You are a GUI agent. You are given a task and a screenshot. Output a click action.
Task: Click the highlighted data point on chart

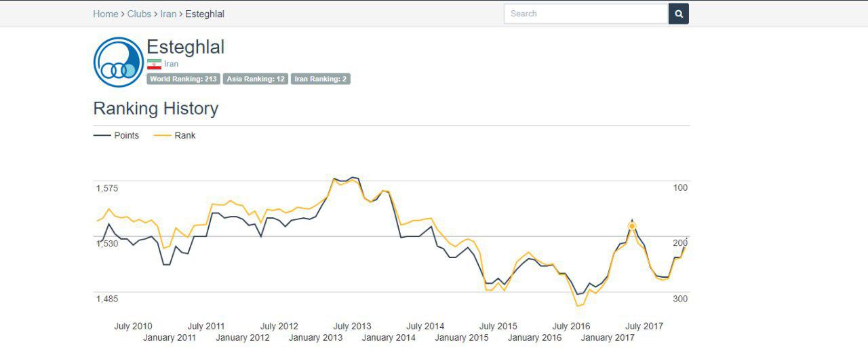coord(632,226)
